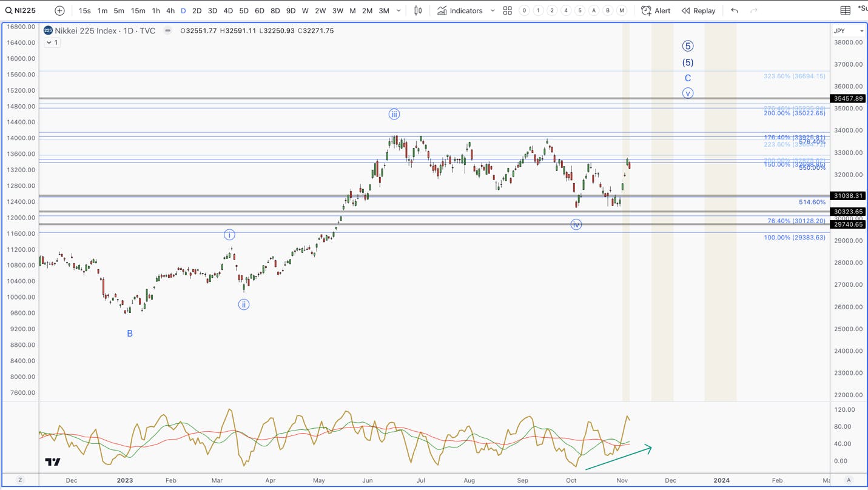Screen dimensions: 868x490
Task: Select the 15m interval button
Action: 138,10
